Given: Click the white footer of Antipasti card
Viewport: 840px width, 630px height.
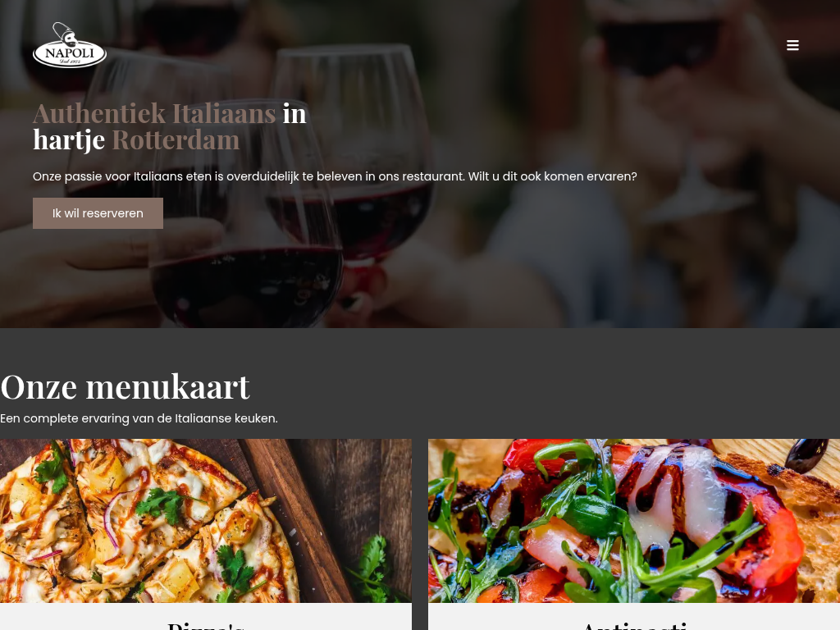Looking at the screenshot, I should [634, 617].
